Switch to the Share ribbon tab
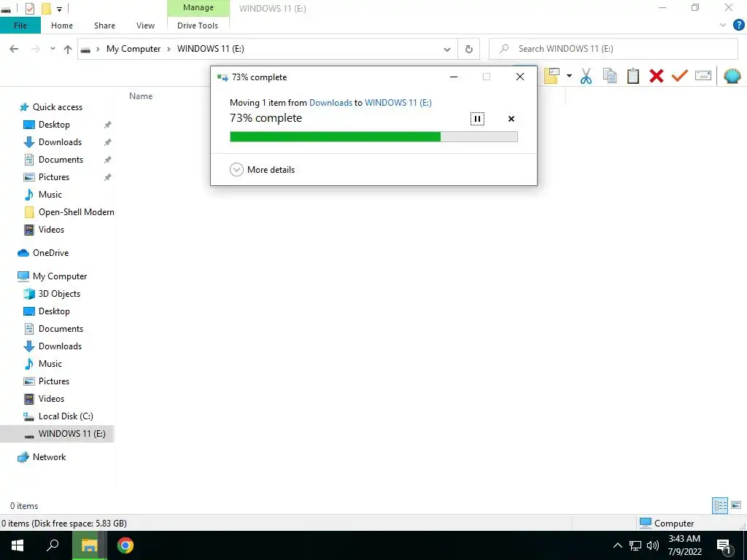747x560 pixels. (104, 26)
